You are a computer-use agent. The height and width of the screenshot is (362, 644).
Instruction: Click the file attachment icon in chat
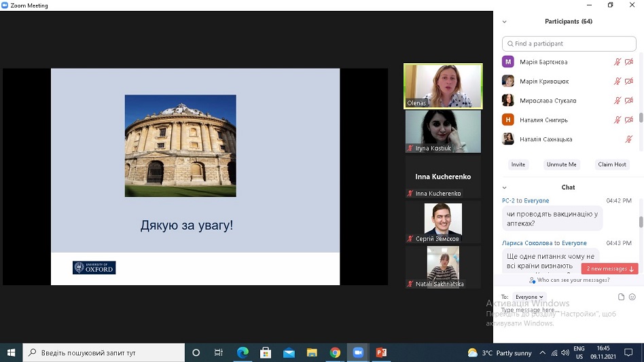point(621,297)
